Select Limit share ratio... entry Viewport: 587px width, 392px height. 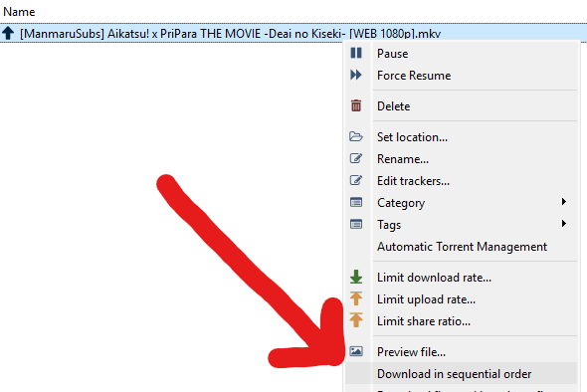pos(461,321)
